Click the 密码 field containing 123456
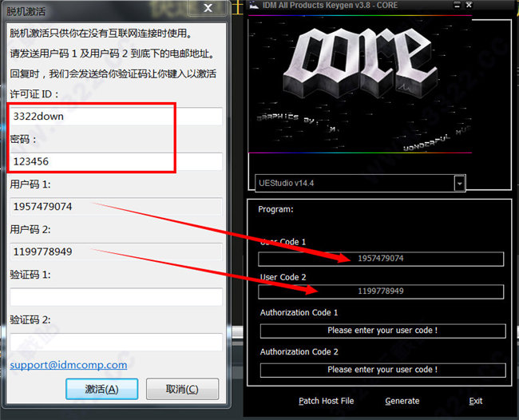Viewport: 519px width, 420px height. pos(116,161)
